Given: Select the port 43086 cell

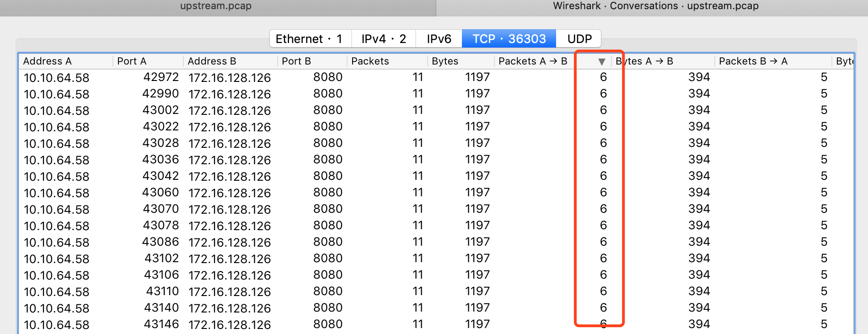Looking at the screenshot, I should click(x=161, y=242).
